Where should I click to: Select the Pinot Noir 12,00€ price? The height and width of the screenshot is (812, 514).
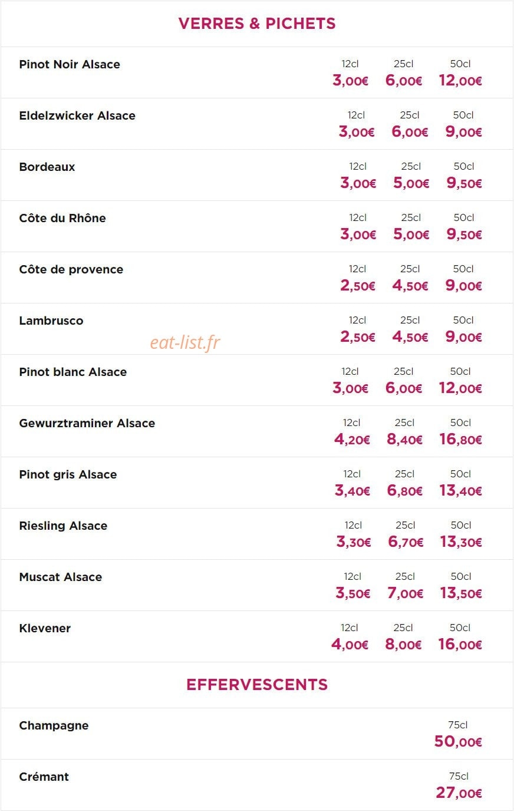[x=460, y=81]
